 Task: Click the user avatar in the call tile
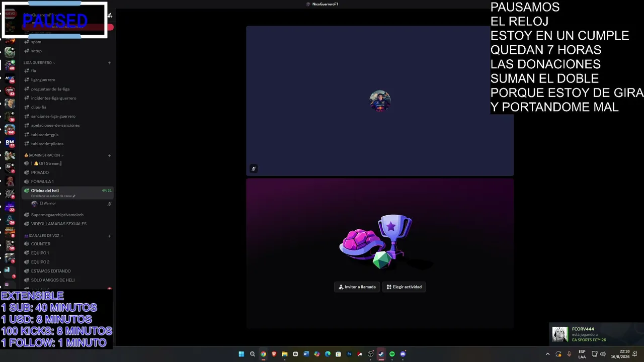click(x=380, y=101)
